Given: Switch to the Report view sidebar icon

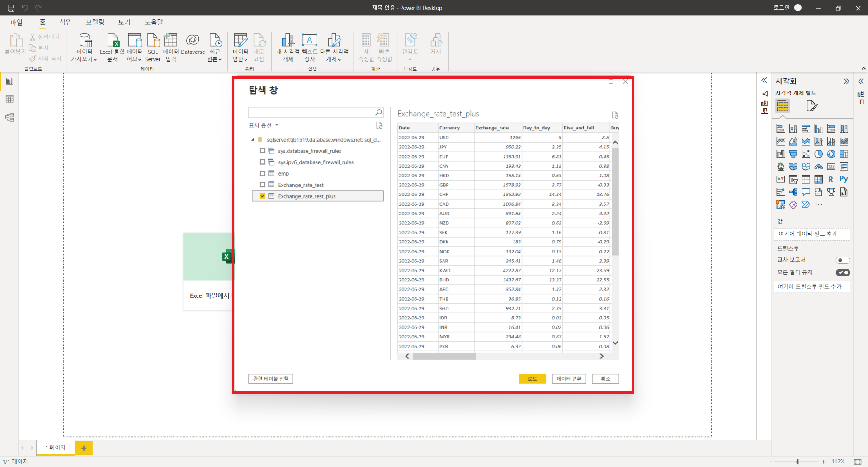Looking at the screenshot, I should [x=9, y=81].
